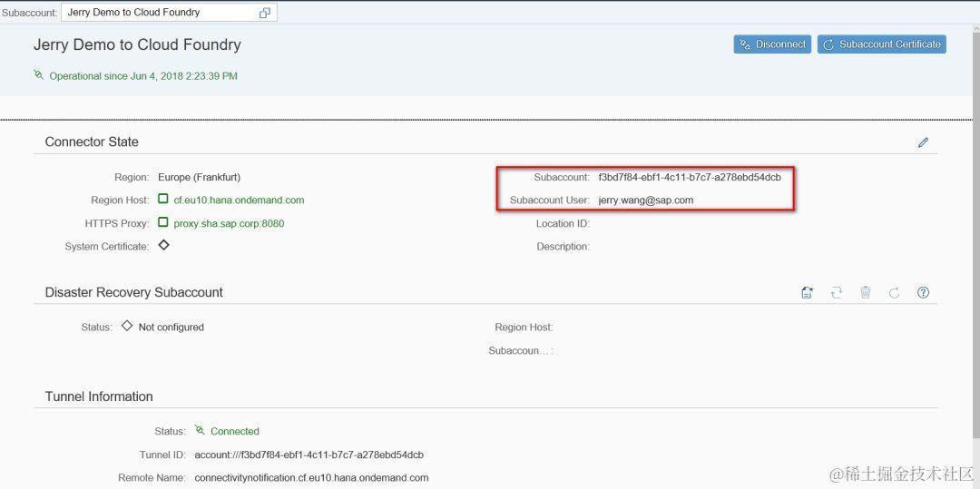Click the HTTPS Proxy status square icon
This screenshot has width=980, height=489.
(x=163, y=222)
